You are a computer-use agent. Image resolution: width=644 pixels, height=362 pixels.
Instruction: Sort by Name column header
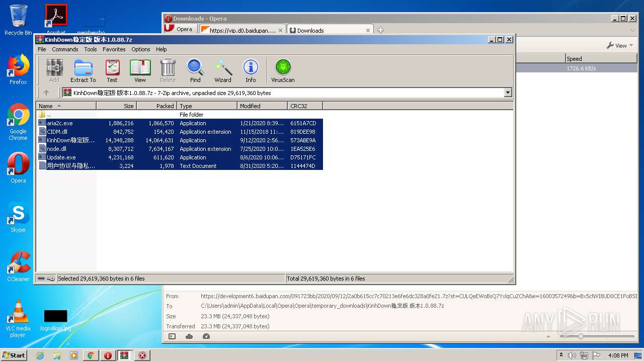click(66, 106)
